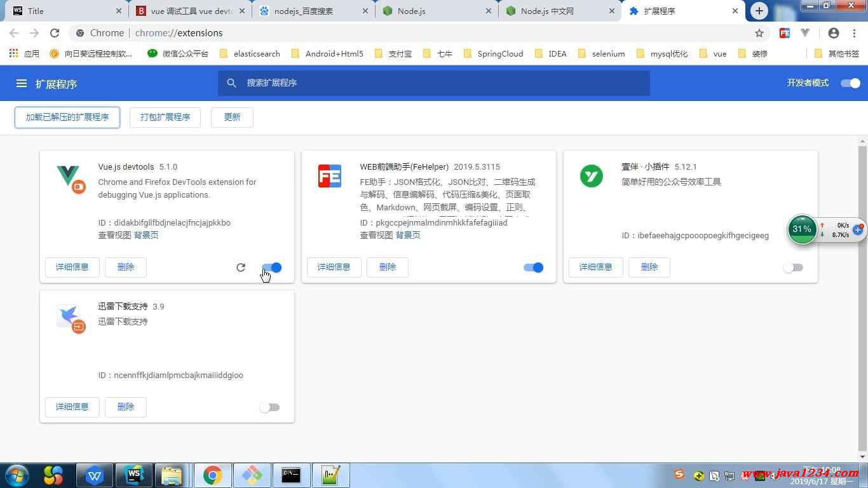Screen dimensions: 868x488
Task: Open the extensions hamburger menu
Action: (x=22, y=83)
